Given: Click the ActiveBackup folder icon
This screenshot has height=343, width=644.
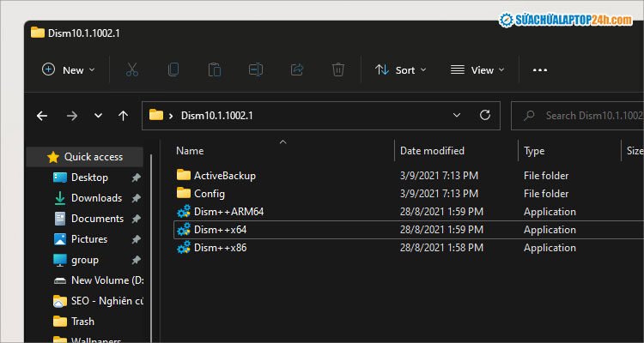Looking at the screenshot, I should pos(184,175).
